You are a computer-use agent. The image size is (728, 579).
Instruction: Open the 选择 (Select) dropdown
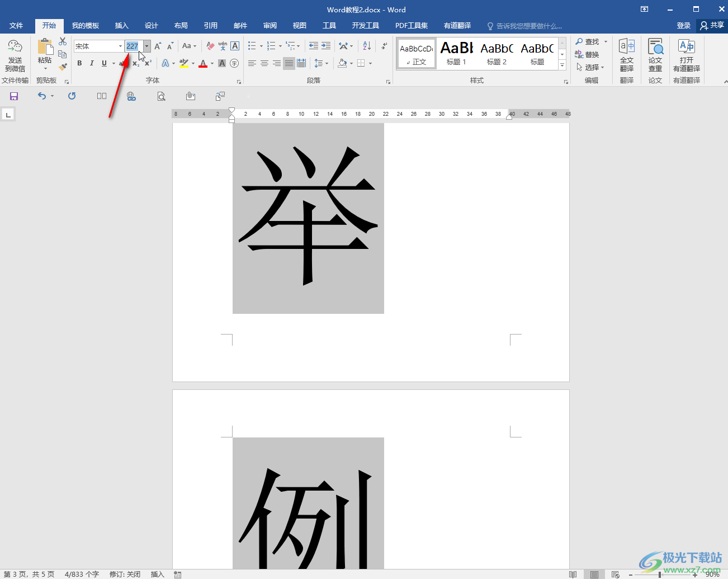591,67
